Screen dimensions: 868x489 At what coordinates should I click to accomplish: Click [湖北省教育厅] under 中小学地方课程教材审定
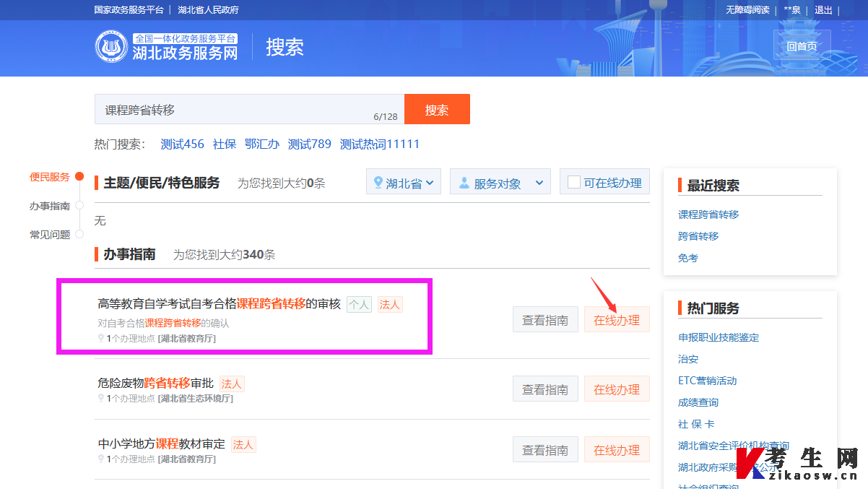click(186, 459)
